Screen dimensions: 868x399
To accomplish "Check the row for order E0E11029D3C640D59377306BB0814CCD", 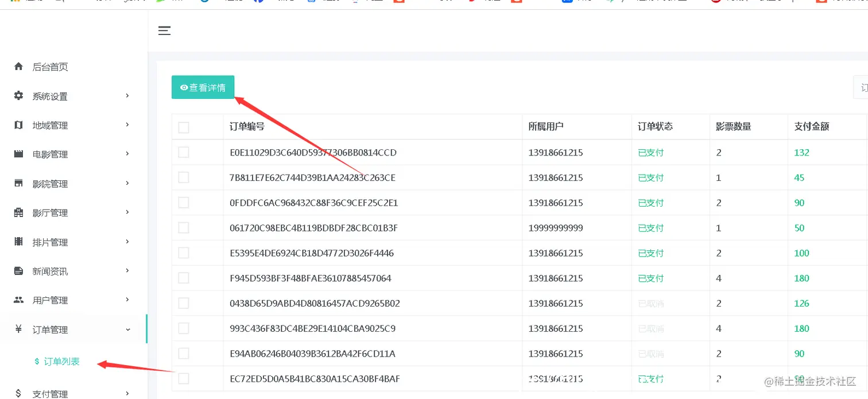I will tap(184, 152).
